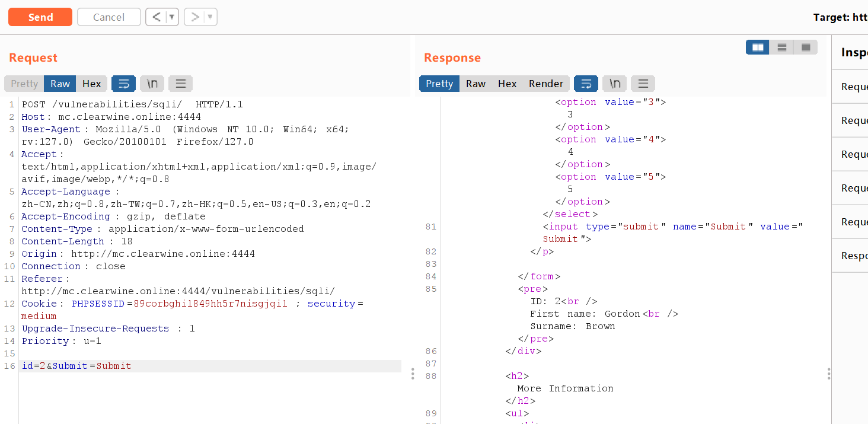Switch Response view to Raw tab
This screenshot has width=868, height=424.
(476, 84)
